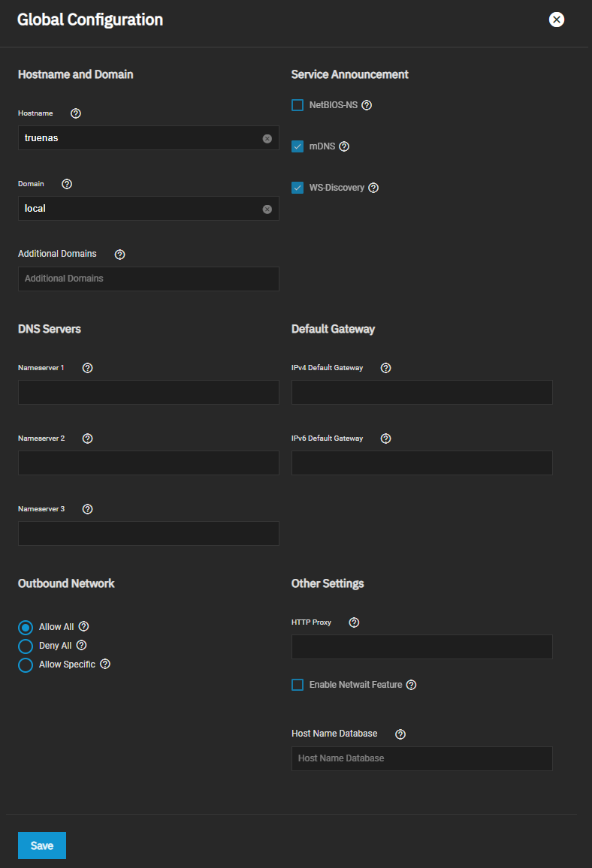Click the DNS Servers section heading

[x=50, y=329]
